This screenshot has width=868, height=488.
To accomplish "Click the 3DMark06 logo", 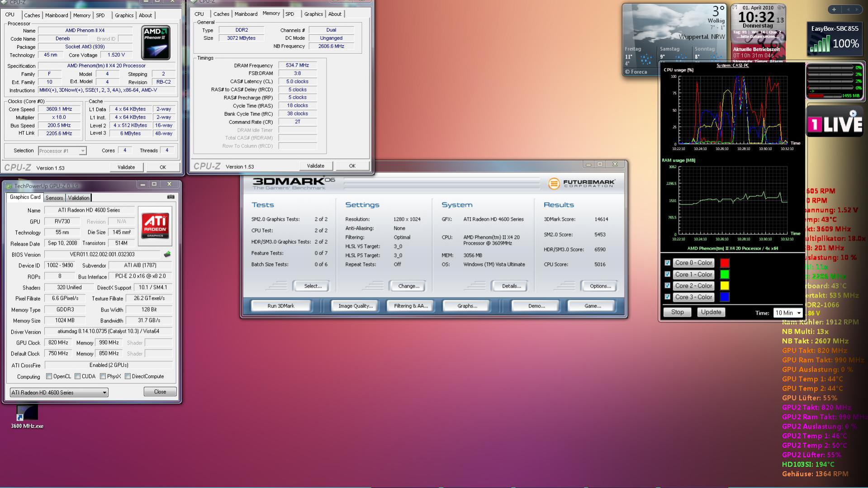I will pos(294,183).
